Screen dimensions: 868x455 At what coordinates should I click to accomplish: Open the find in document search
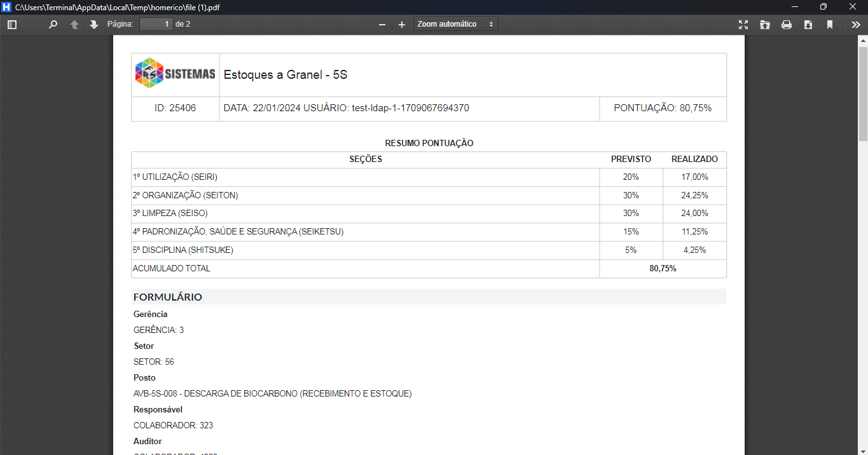(x=53, y=25)
